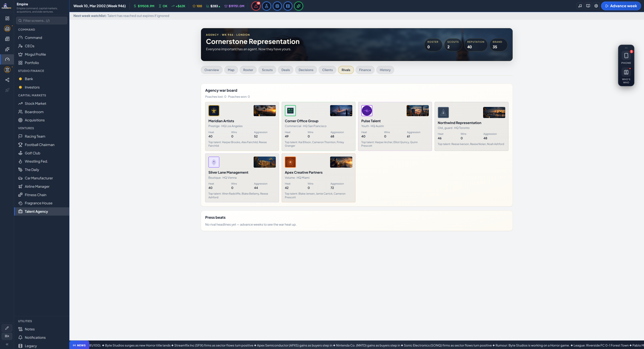This screenshot has height=349, width=644.
Task: Click the Apex Creative Partners pentagon logo
Action: click(x=290, y=162)
